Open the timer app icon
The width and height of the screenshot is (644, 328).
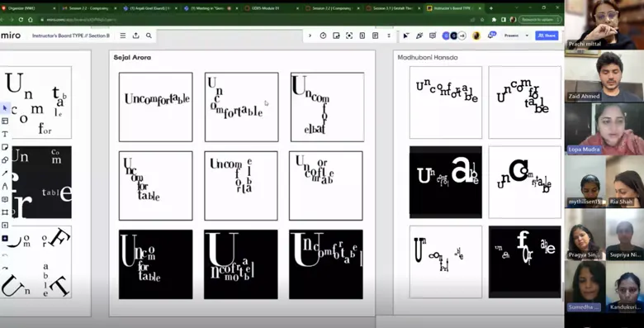(323, 36)
